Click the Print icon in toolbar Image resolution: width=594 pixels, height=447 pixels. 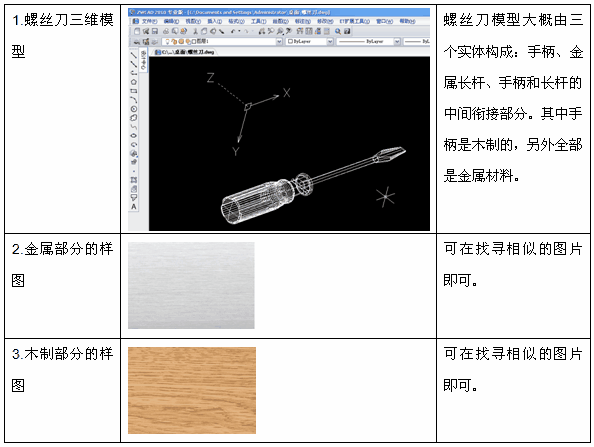166,31
